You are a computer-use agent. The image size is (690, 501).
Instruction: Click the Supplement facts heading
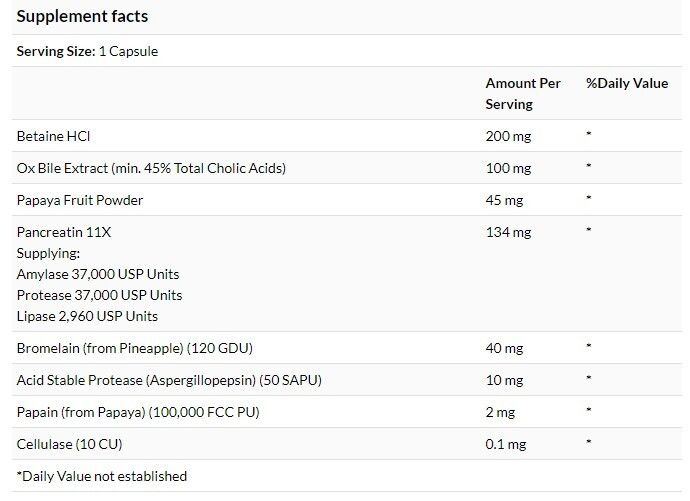tap(82, 16)
